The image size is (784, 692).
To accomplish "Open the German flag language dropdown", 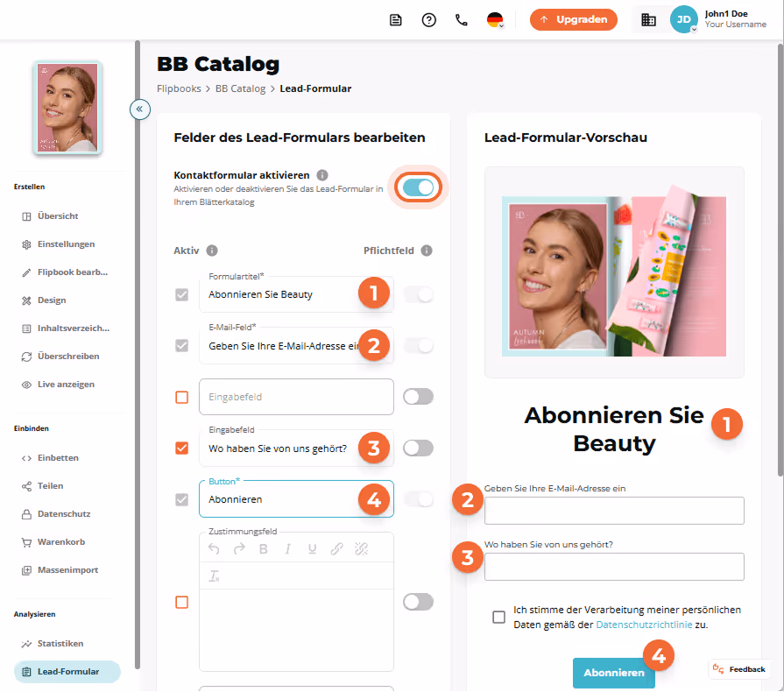I will (495, 20).
